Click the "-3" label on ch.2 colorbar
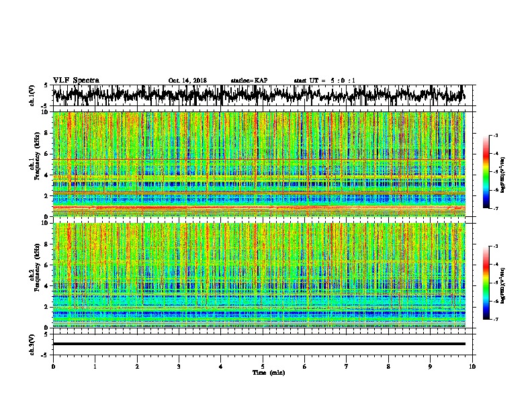 click(495, 246)
